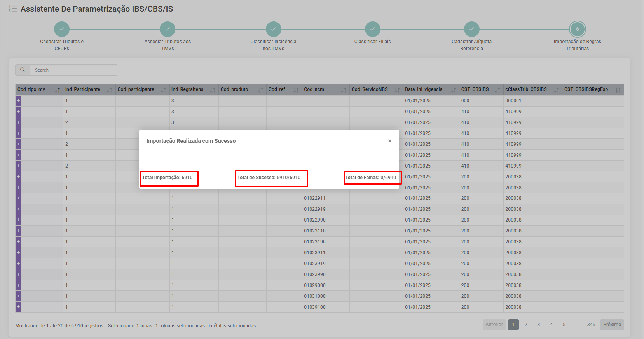This screenshot has width=644, height=339.
Task: Go to page 5 in pagination
Action: [x=564, y=325]
